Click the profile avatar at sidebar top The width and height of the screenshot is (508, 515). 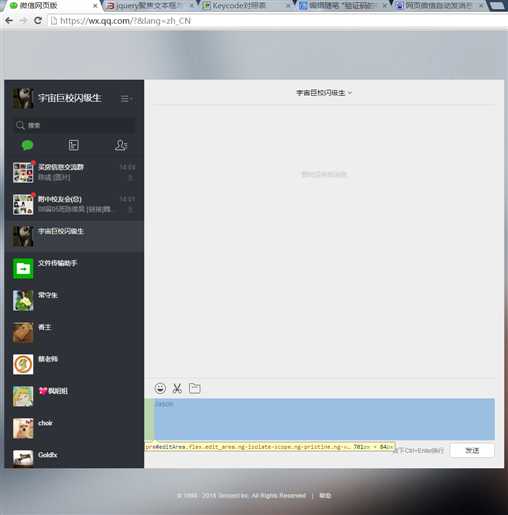[x=23, y=98]
